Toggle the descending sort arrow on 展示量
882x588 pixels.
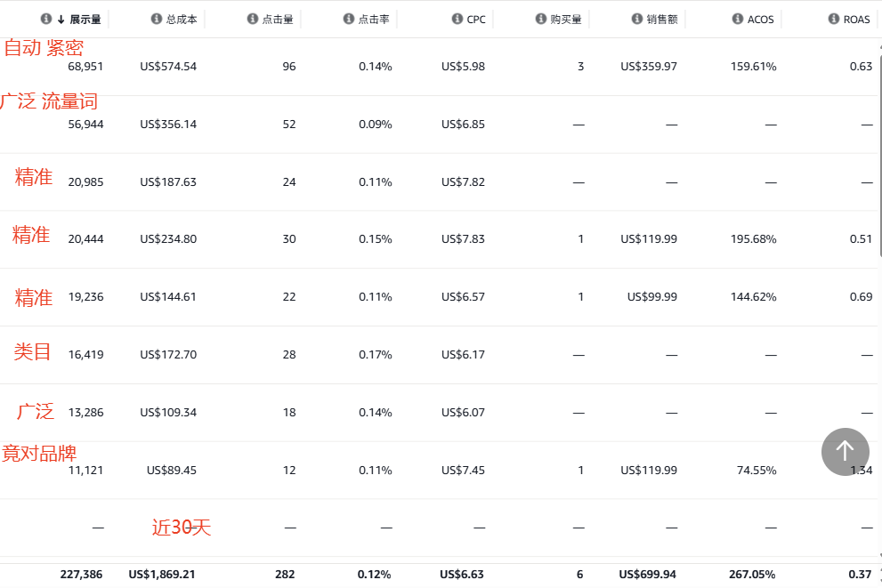click(61, 20)
